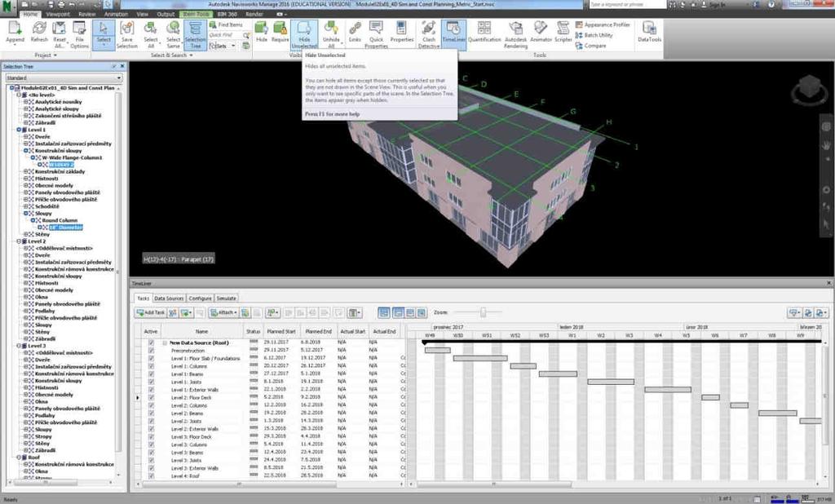The image size is (835, 504).
Task: Toggle Active for Level 1: Floor Slab / Foundations
Action: (x=151, y=359)
